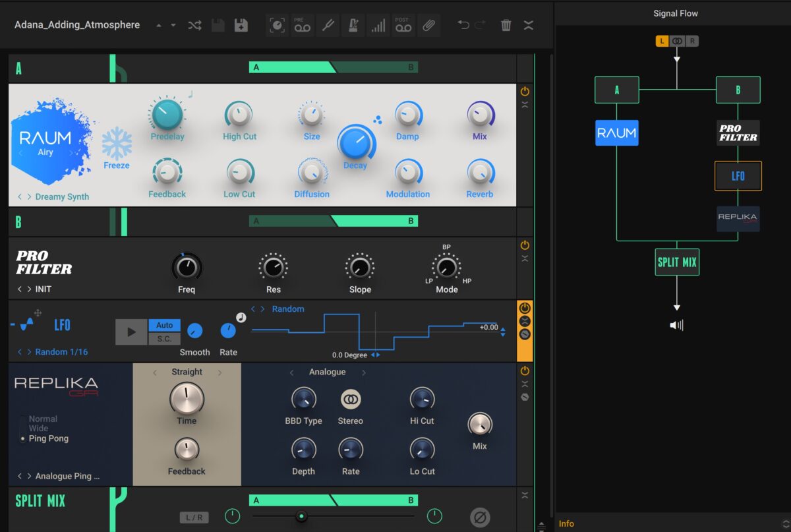Select the LFO node in Signal Flow
The height and width of the screenshot is (532, 791).
tap(738, 176)
